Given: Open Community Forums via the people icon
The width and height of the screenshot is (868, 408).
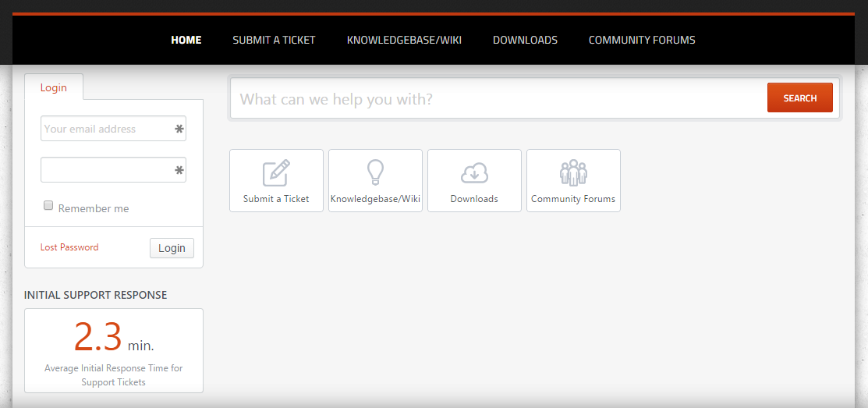Looking at the screenshot, I should point(573,172).
